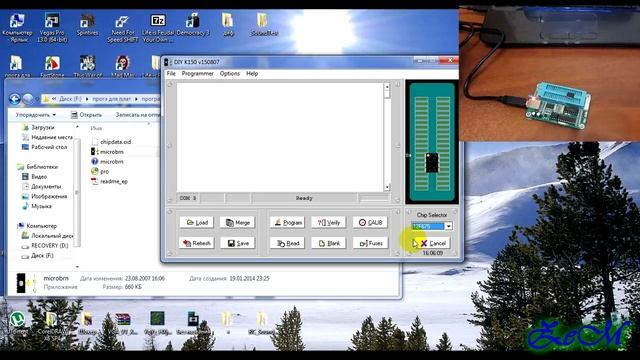
Task: Click the Имя column header in Explorer
Action: 96,128
